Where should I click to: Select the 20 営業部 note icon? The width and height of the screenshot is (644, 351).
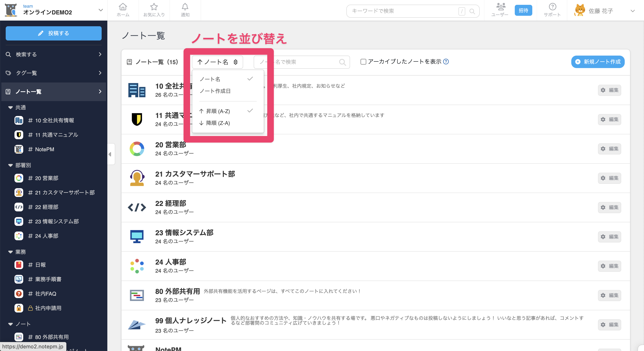click(x=19, y=178)
